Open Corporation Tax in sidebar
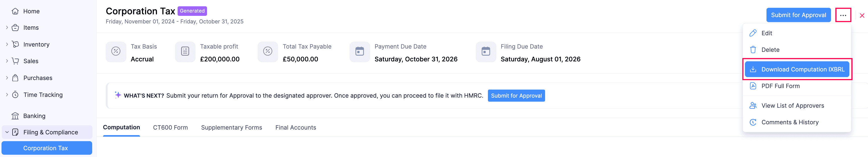 coord(46,148)
